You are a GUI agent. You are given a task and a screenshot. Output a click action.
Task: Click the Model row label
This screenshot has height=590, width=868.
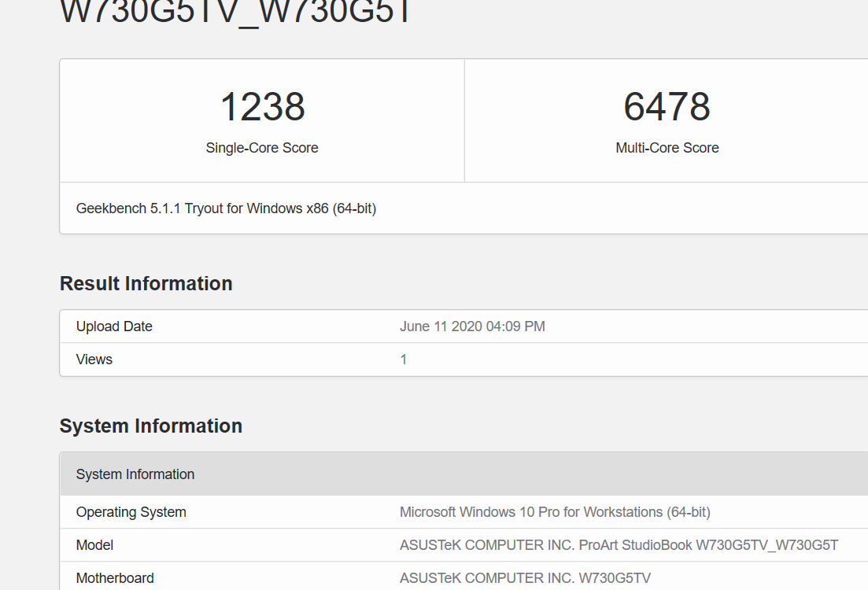click(94, 545)
